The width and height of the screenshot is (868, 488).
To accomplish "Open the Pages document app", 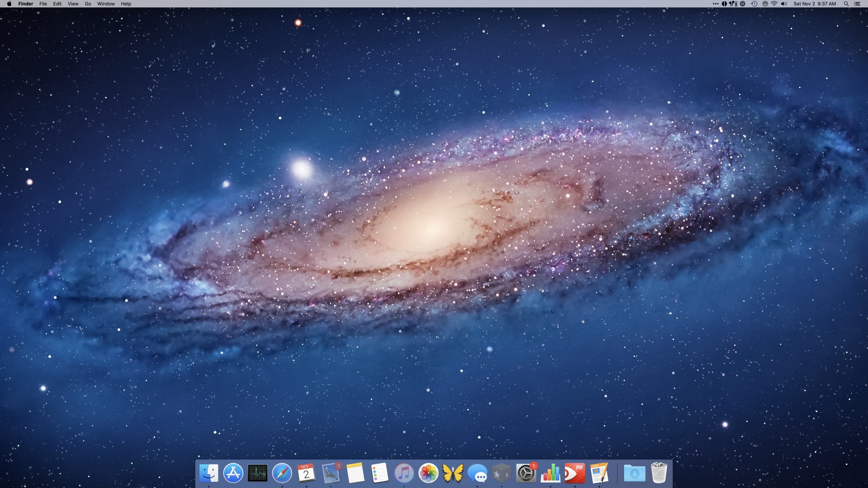I will coord(599,473).
